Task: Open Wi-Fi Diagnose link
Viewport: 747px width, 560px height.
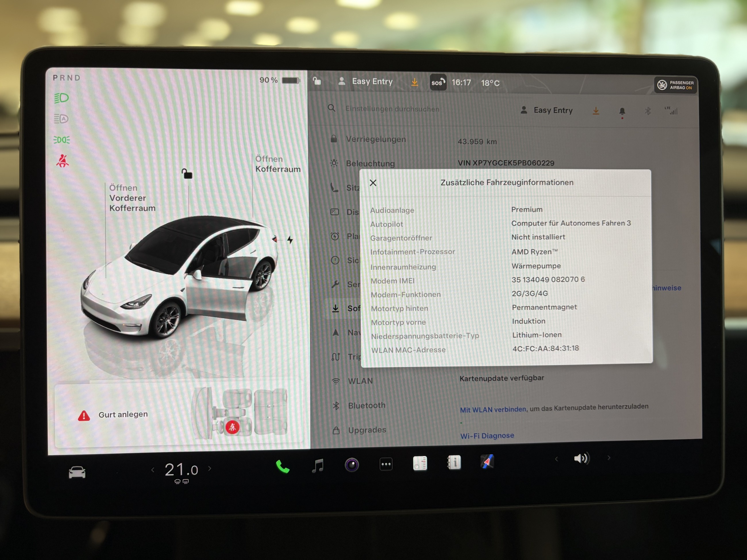Action: tap(487, 436)
